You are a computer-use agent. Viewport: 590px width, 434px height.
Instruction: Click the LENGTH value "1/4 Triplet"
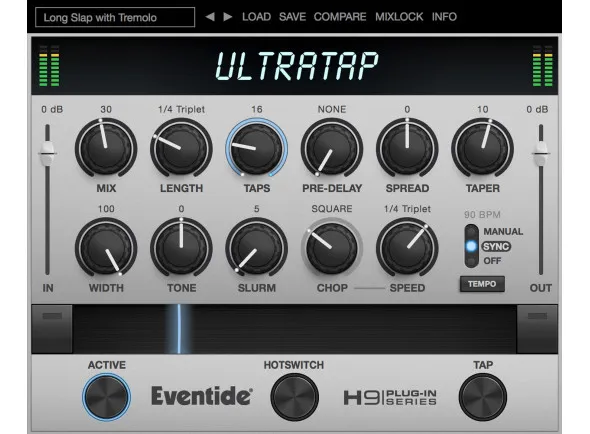tap(181, 110)
